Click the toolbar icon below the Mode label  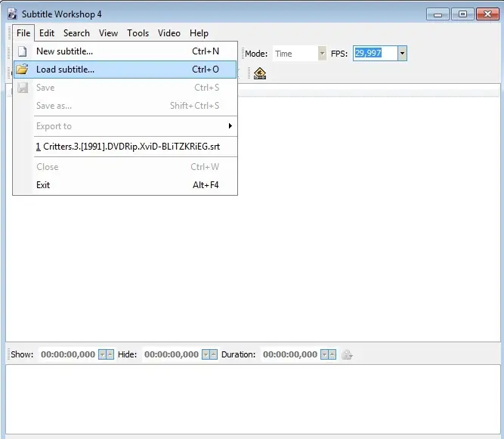tap(260, 73)
